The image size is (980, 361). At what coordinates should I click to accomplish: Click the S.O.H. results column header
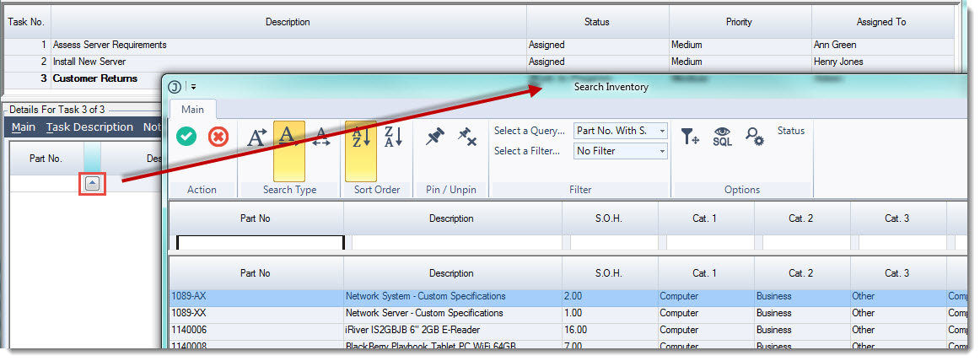(610, 273)
